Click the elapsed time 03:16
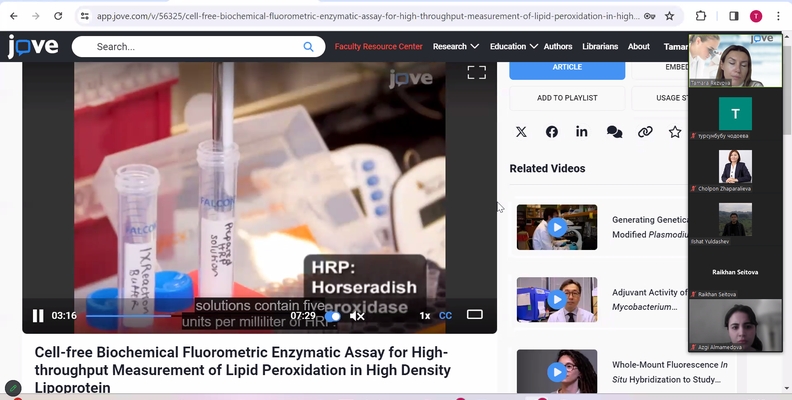The width and height of the screenshot is (792, 400). click(x=64, y=316)
